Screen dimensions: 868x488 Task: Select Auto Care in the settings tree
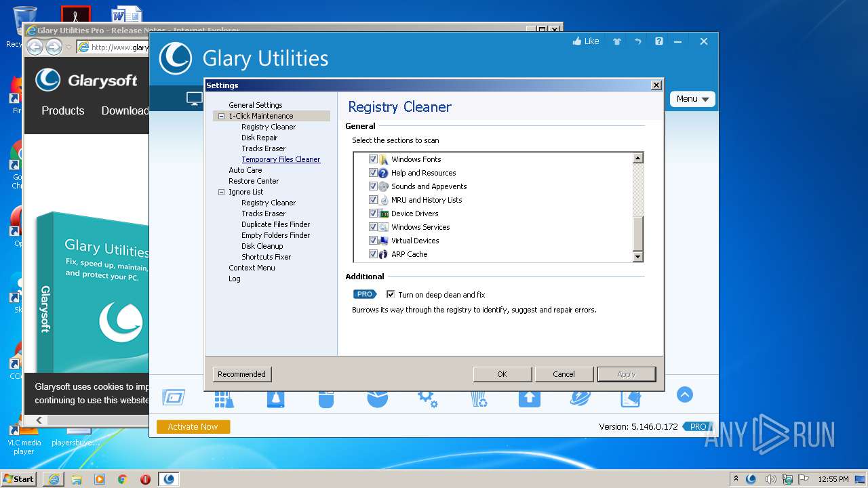[245, 170]
